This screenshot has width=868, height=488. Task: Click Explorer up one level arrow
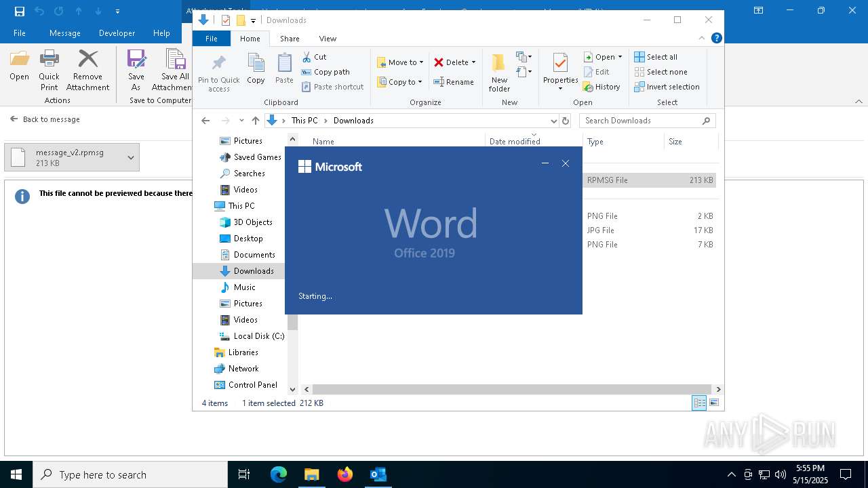coord(255,121)
